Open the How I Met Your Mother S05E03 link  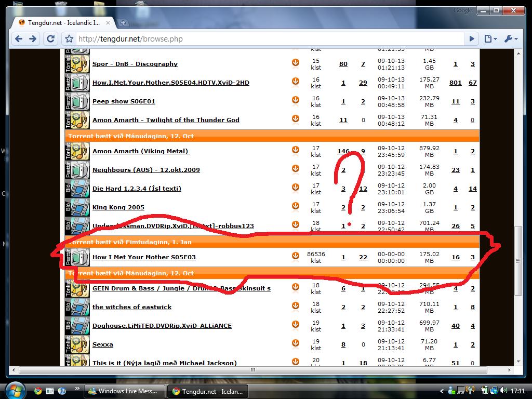tap(144, 257)
